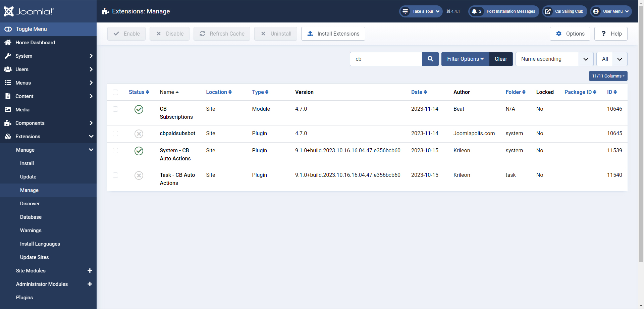This screenshot has height=309, width=644.
Task: Open Post Installation Messages bell
Action: pos(504,11)
